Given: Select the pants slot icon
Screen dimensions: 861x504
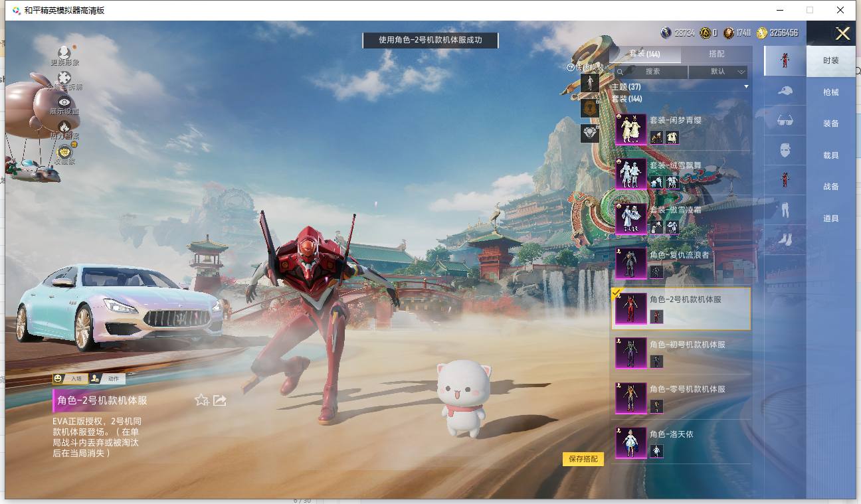Looking at the screenshot, I should tap(785, 210).
